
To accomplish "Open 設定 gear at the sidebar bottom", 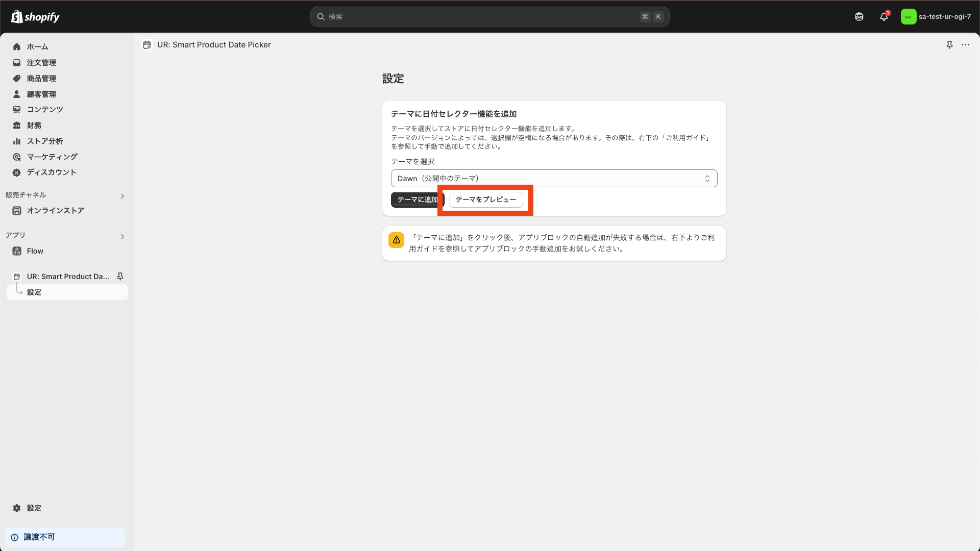I will point(34,508).
